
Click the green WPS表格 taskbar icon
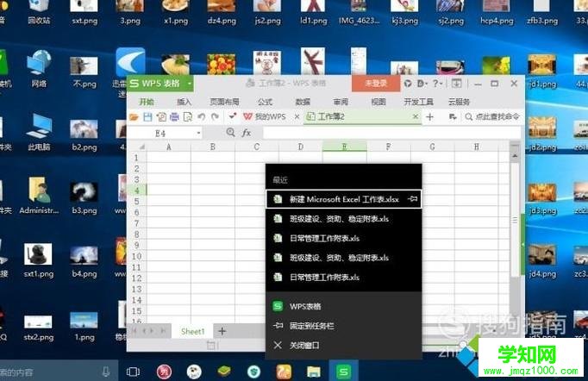[343, 372]
